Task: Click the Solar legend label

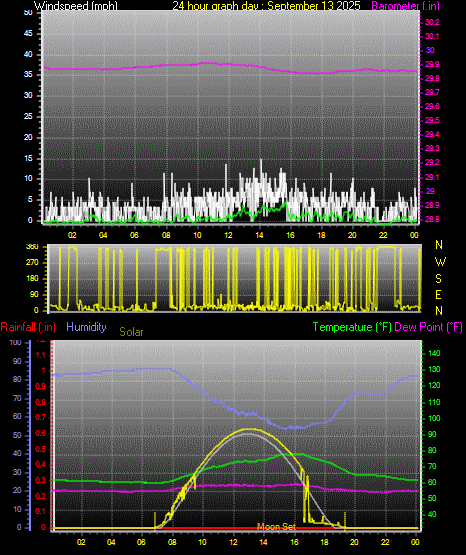Action: pyautogui.click(x=131, y=332)
